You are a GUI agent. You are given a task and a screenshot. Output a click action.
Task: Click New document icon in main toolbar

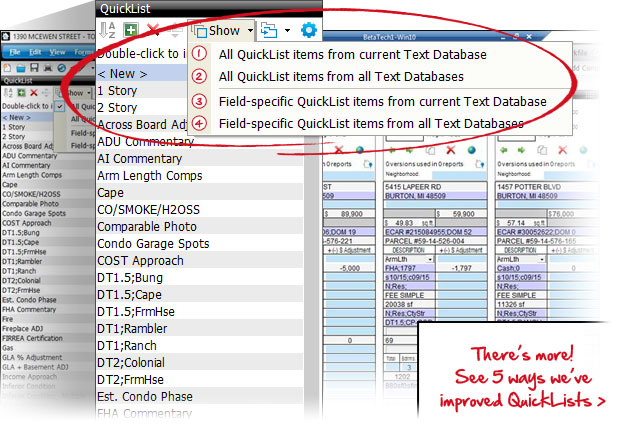point(8,68)
